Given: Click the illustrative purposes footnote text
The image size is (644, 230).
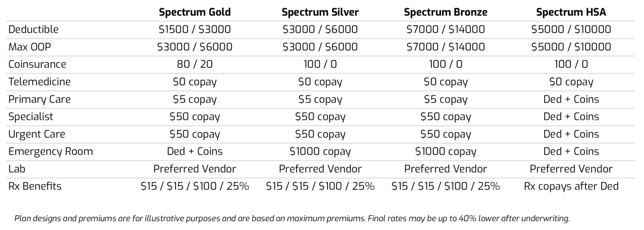Looking at the screenshot, I should [292, 218].
